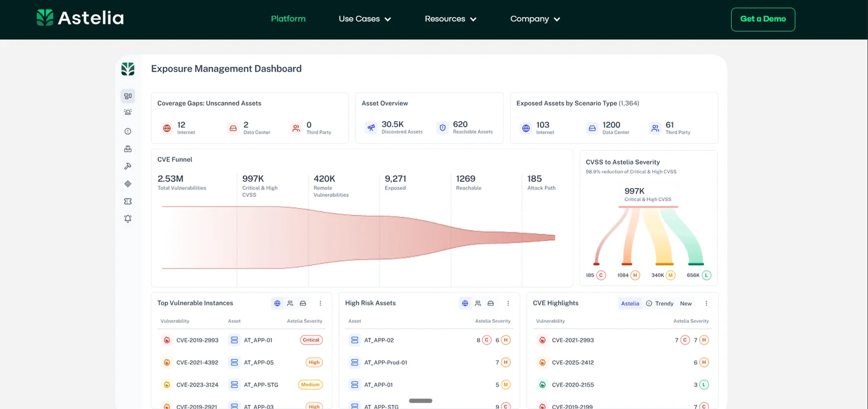Viewport: 868px width, 409px height.
Task: Click the 2.53M Total Vulnerabilities funnel stage
Action: click(x=181, y=183)
